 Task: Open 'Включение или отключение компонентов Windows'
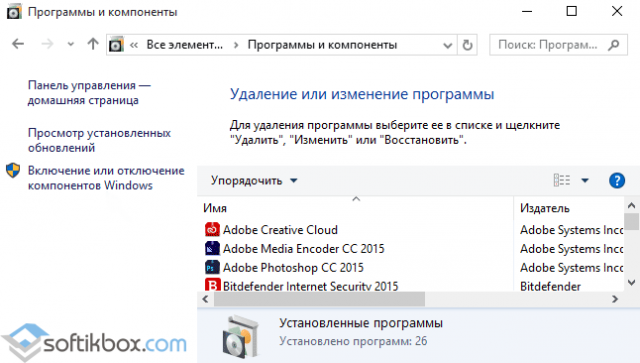[106, 178]
